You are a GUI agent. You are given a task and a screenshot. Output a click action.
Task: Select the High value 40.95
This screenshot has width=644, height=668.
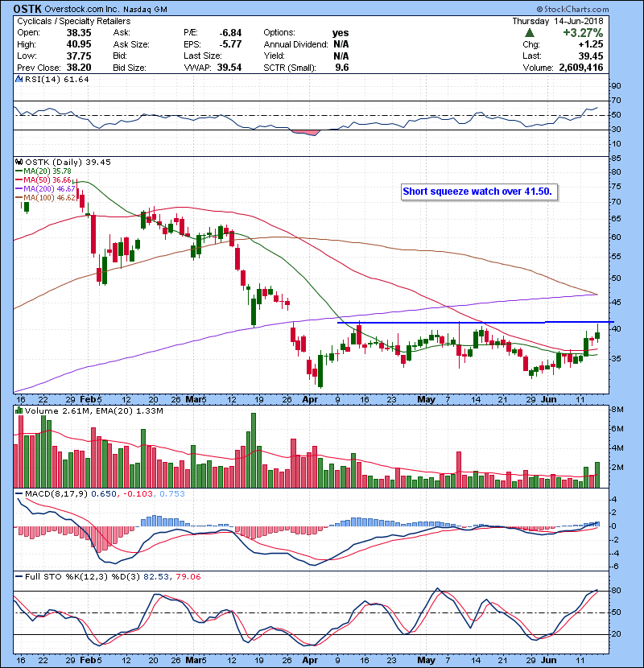coord(79,44)
